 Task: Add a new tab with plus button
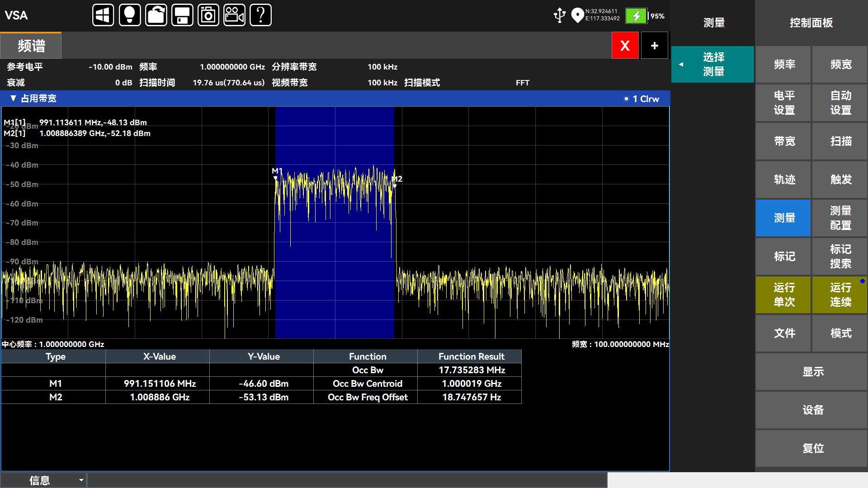(654, 46)
